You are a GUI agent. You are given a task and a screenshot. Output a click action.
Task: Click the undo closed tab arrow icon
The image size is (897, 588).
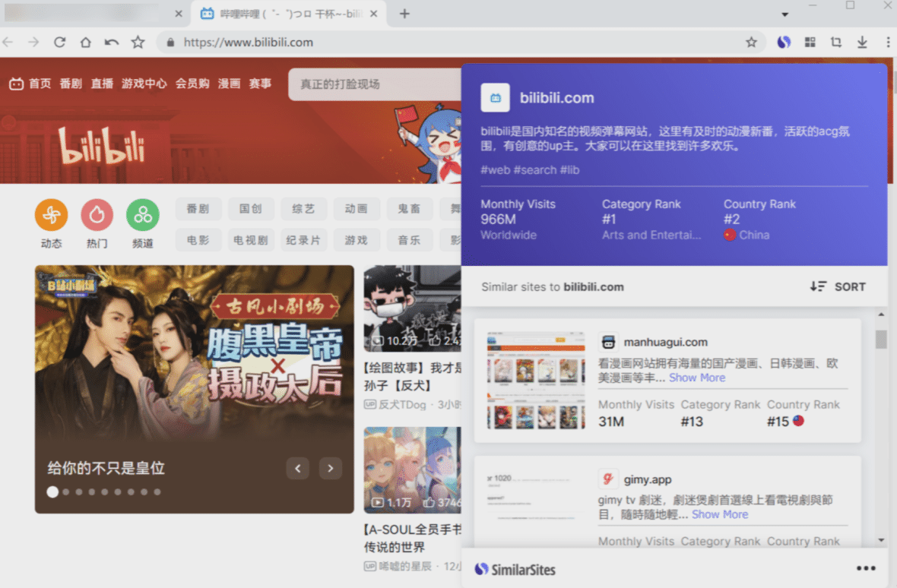pyautogui.click(x=112, y=43)
